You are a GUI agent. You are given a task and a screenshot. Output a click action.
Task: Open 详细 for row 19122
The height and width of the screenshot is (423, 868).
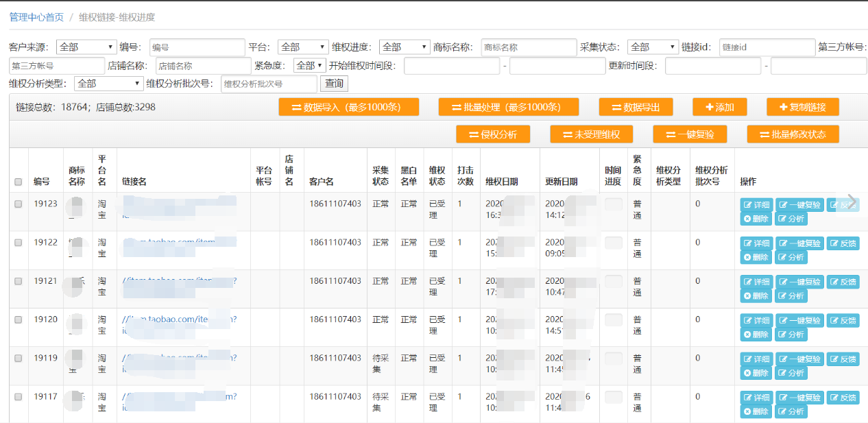756,243
